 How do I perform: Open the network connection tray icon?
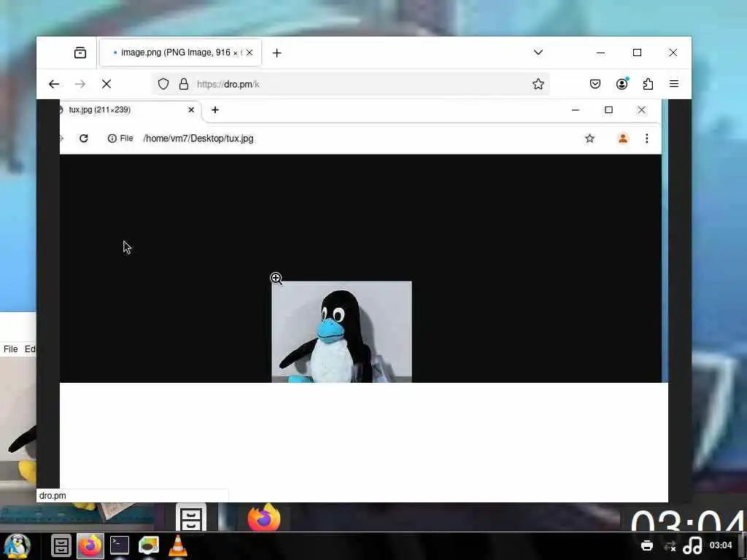pos(670,546)
